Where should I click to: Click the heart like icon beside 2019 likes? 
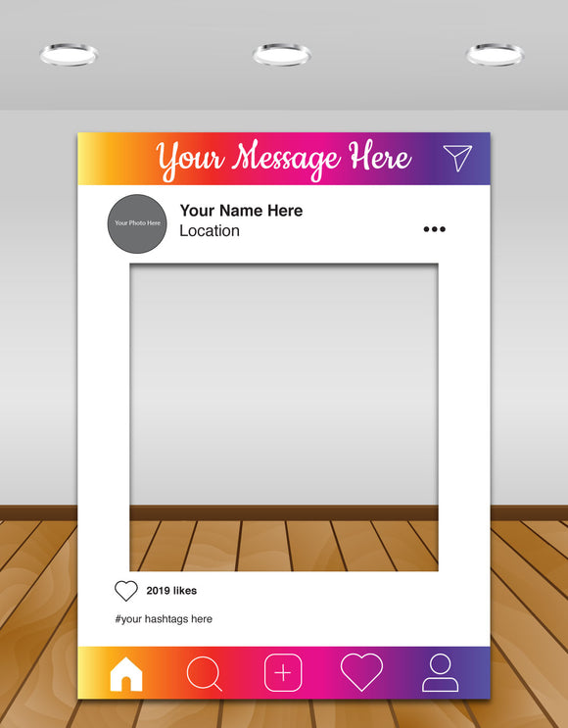point(126,591)
